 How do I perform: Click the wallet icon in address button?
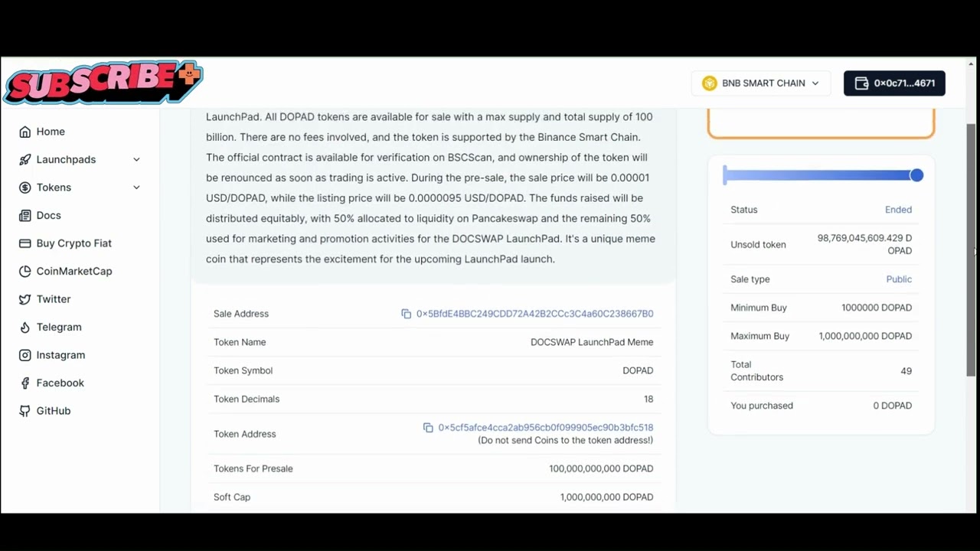(x=861, y=83)
